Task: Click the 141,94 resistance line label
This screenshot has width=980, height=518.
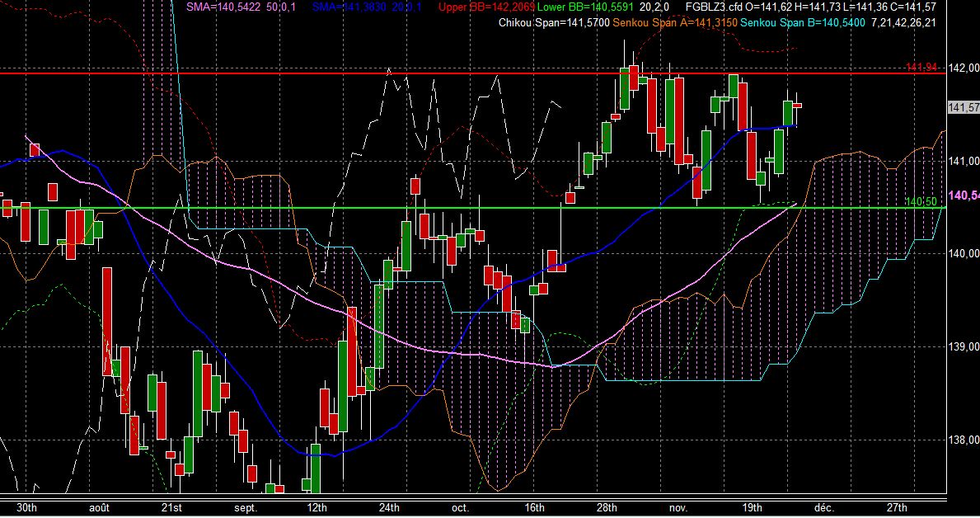Action: coord(921,67)
